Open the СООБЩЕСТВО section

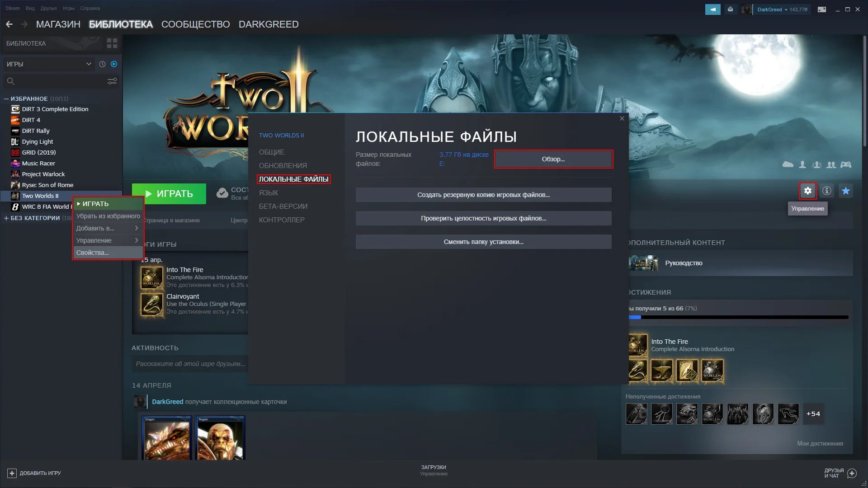pyautogui.click(x=195, y=24)
